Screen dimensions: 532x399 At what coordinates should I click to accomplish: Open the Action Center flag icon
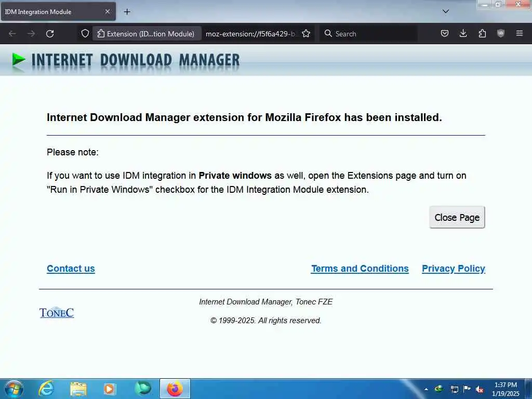click(467, 389)
